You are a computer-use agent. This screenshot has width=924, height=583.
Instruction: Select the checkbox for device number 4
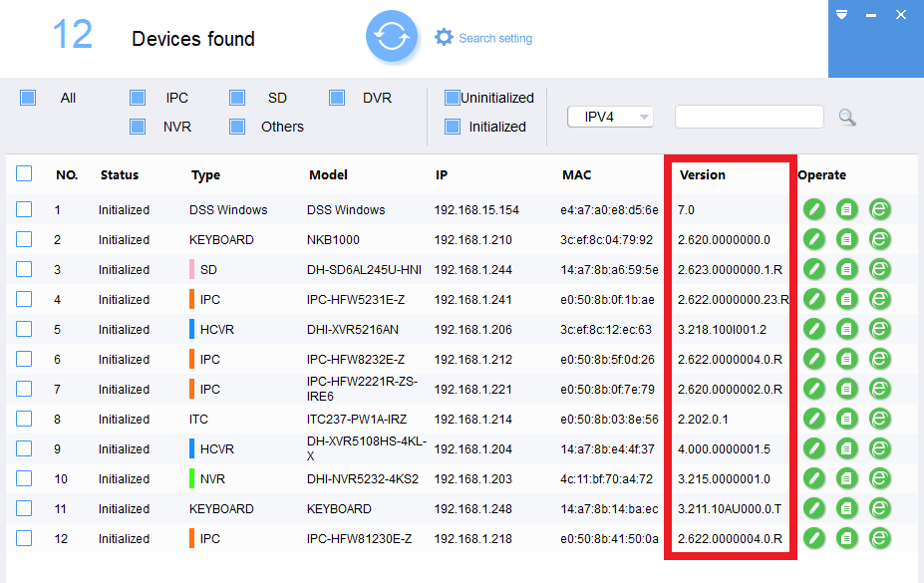(x=24, y=299)
